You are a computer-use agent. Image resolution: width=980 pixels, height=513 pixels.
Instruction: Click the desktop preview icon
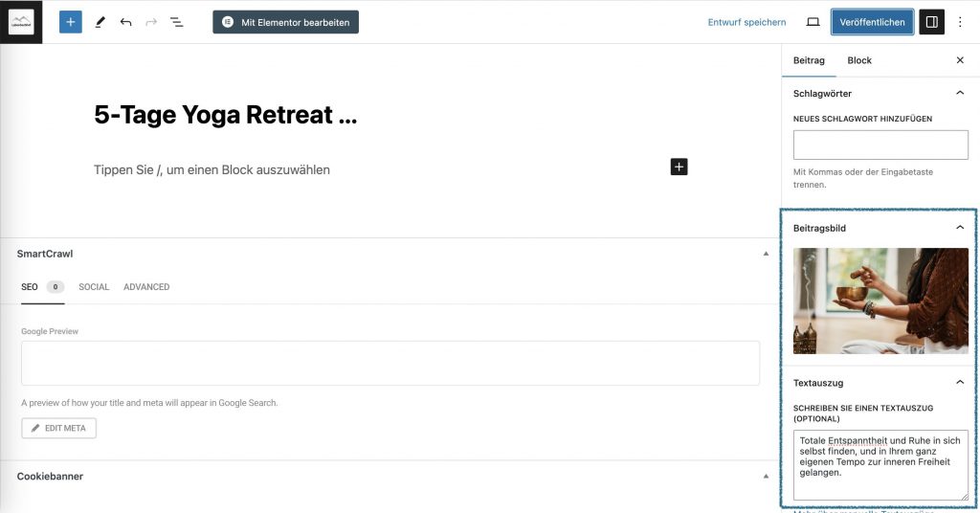pyautogui.click(x=813, y=22)
